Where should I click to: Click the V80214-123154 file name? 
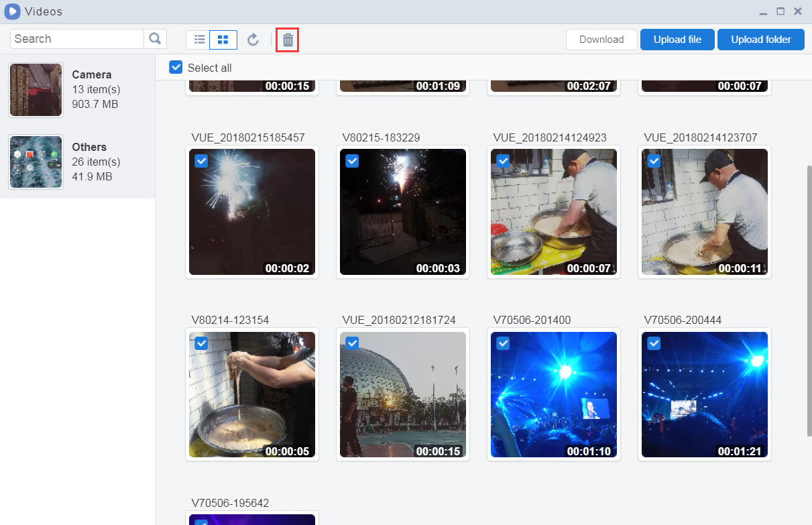(x=230, y=320)
